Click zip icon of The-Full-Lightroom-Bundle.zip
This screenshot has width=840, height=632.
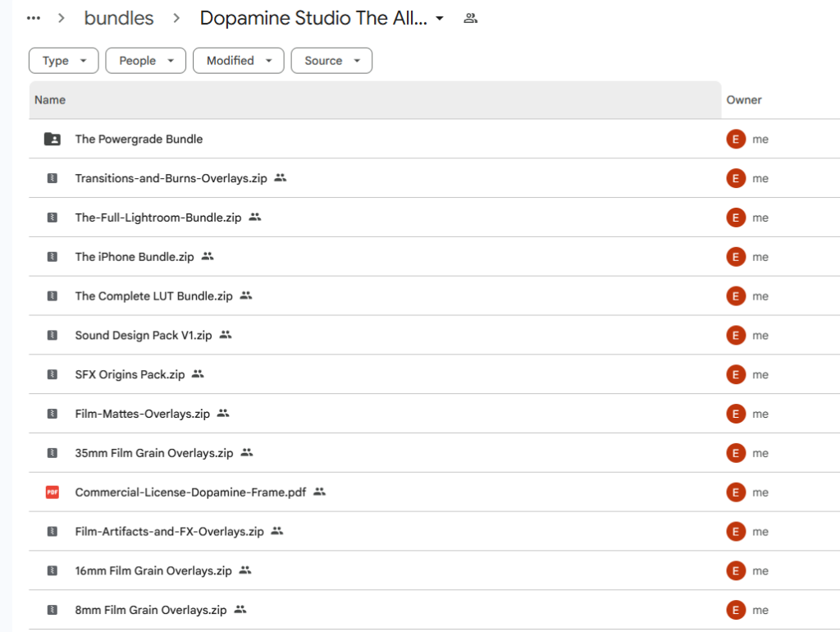(x=52, y=218)
